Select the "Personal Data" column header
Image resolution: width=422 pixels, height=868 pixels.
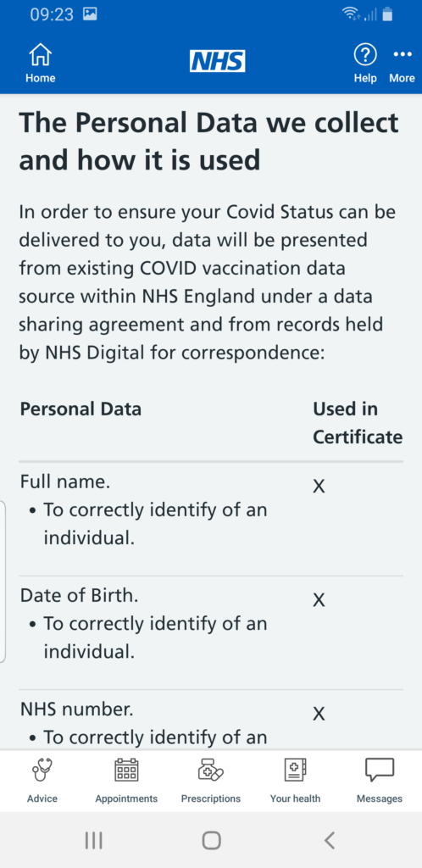[81, 409]
